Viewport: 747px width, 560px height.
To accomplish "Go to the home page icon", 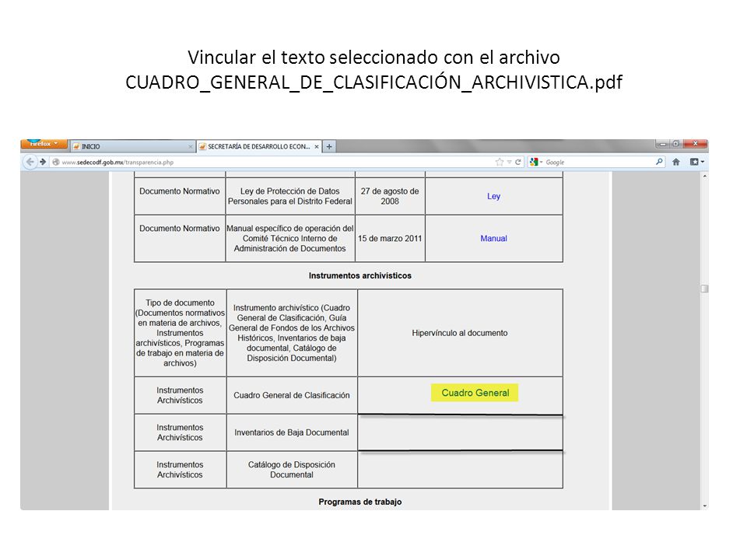I will tap(676, 162).
